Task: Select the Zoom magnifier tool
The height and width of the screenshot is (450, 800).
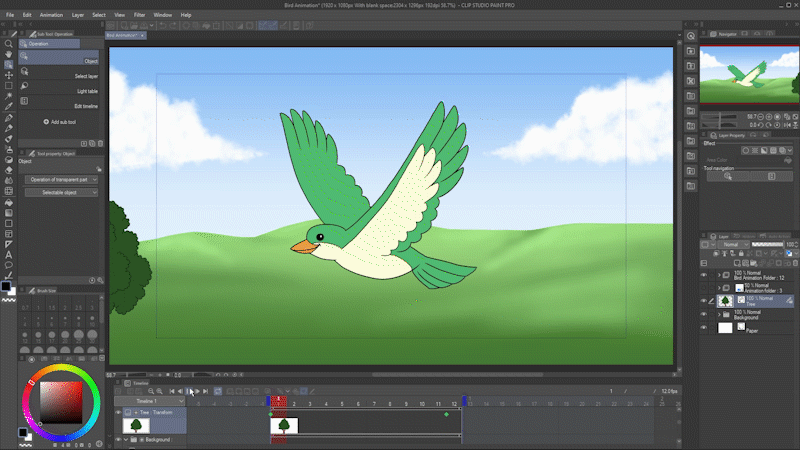Action: 9,44
